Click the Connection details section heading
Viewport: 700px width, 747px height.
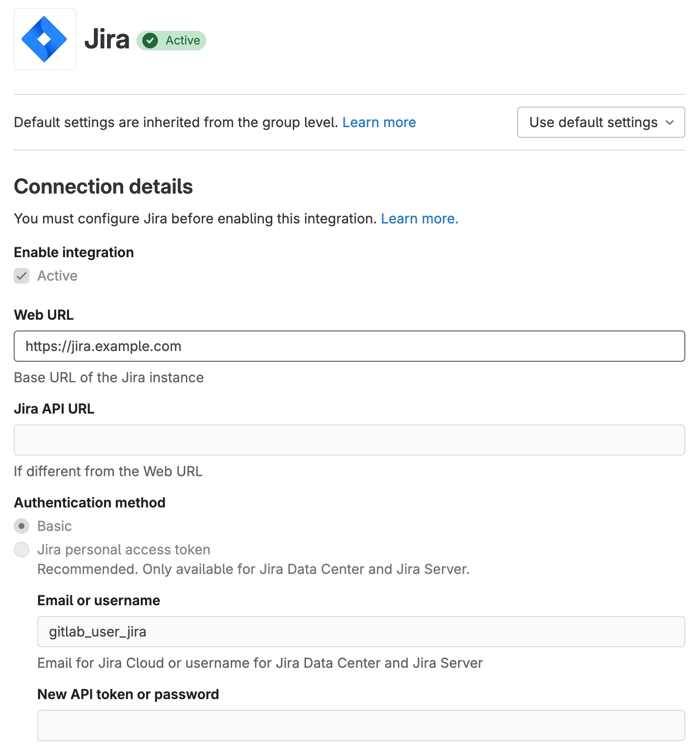103,186
